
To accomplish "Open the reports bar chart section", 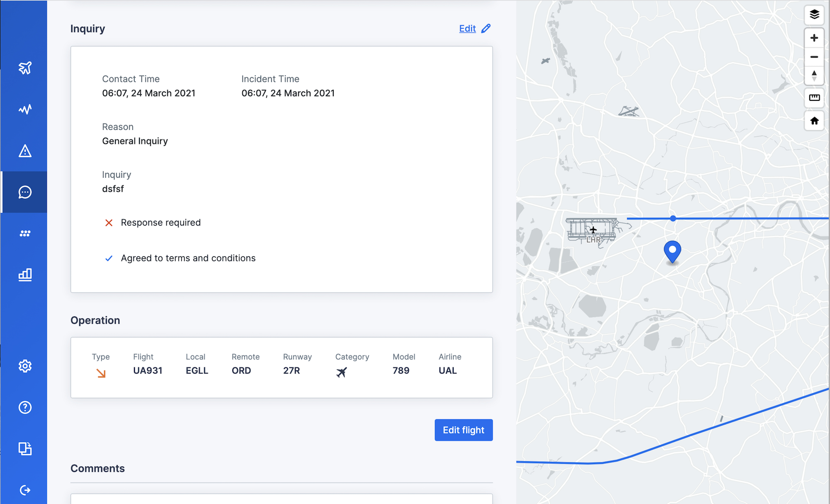I will [x=25, y=275].
